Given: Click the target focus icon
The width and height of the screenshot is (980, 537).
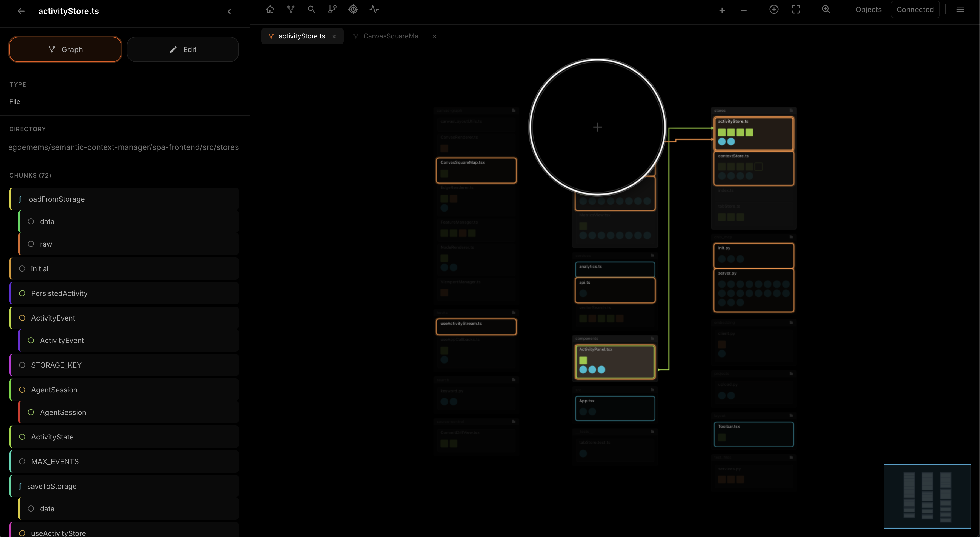Looking at the screenshot, I should pyautogui.click(x=353, y=10).
